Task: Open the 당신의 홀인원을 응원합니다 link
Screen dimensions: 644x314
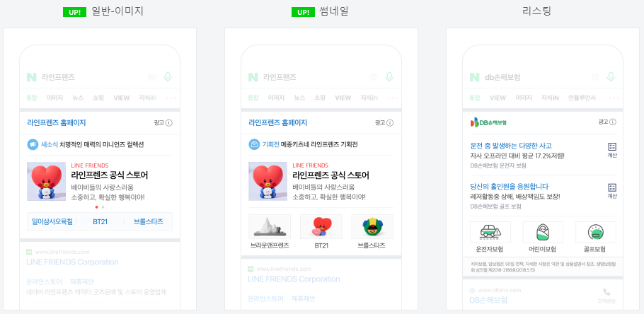Action: pos(510,186)
